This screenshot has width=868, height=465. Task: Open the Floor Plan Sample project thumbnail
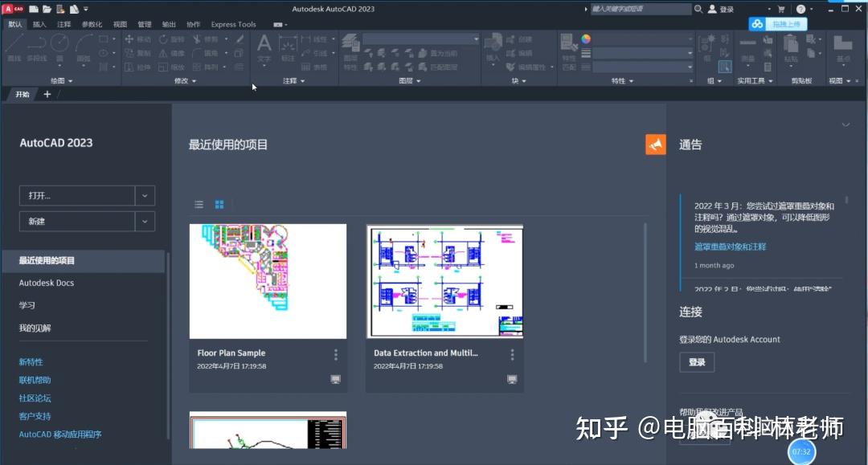tap(268, 281)
